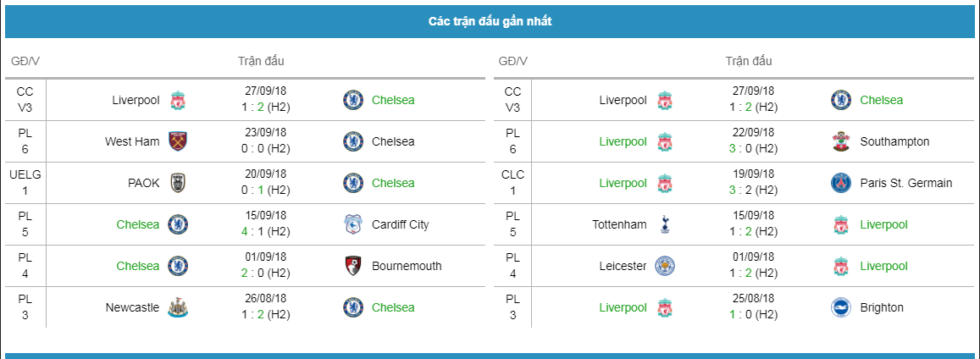Image resolution: width=980 pixels, height=359 pixels.
Task: Click the West Ham club crest
Action: [x=178, y=141]
